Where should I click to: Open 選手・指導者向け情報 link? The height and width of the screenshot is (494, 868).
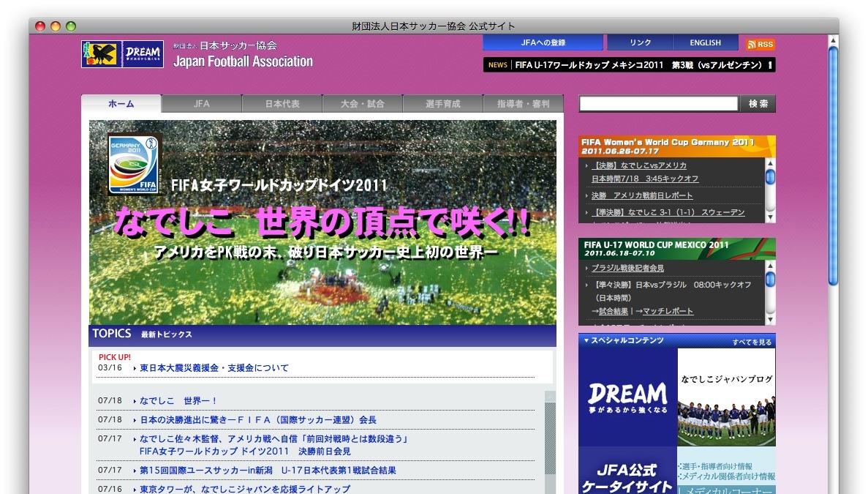pyautogui.click(x=717, y=466)
